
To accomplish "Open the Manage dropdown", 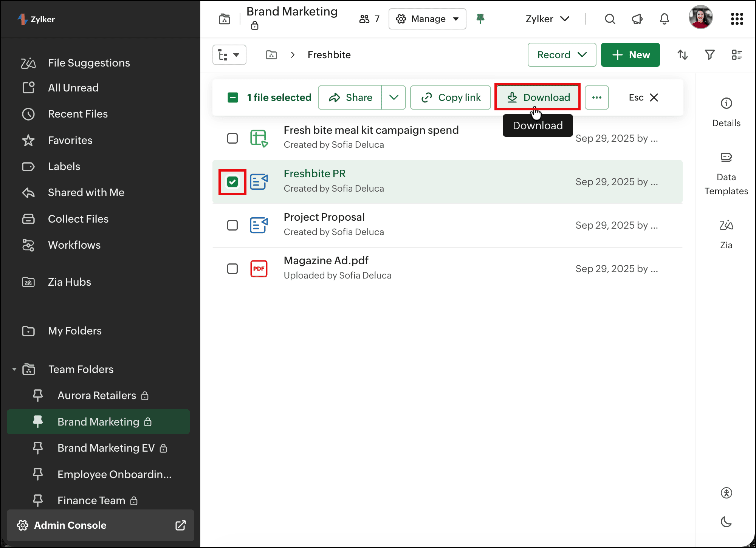I will point(427,19).
